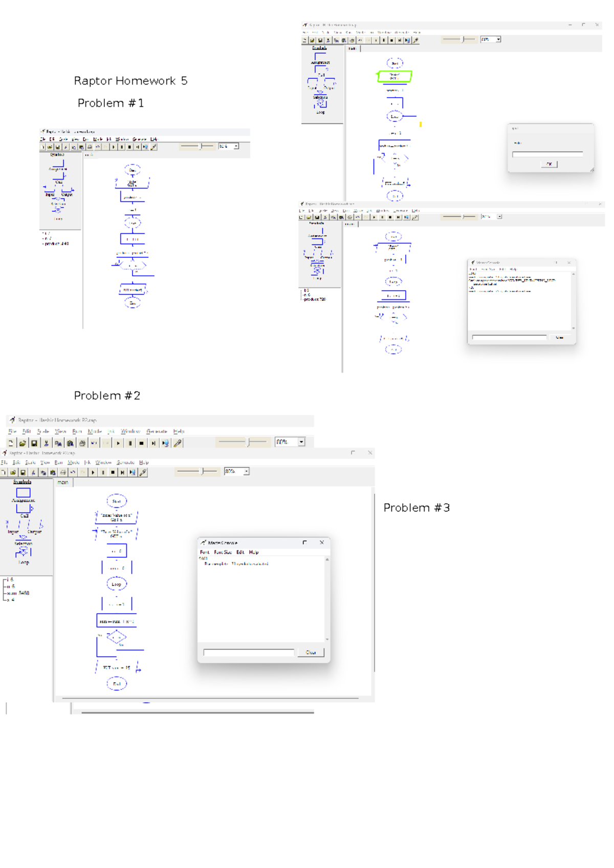Click the Play/run icon in the front Problem #2 Raptor toolbar
The width and height of the screenshot is (614, 868).
point(93,472)
